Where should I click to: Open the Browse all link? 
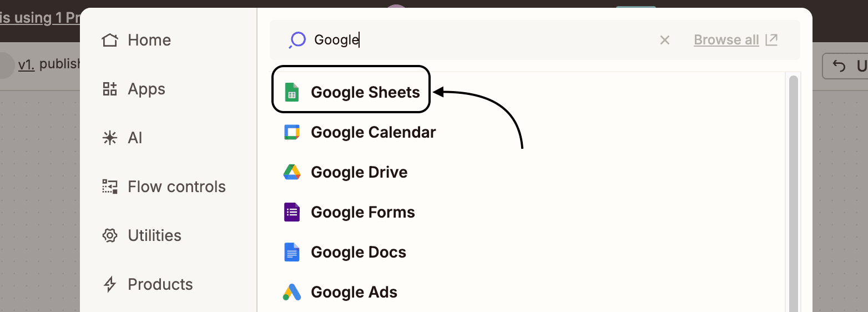(x=726, y=40)
